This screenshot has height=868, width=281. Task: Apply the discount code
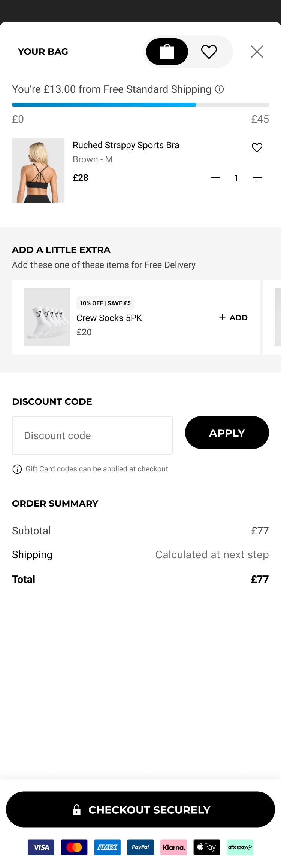point(227,433)
